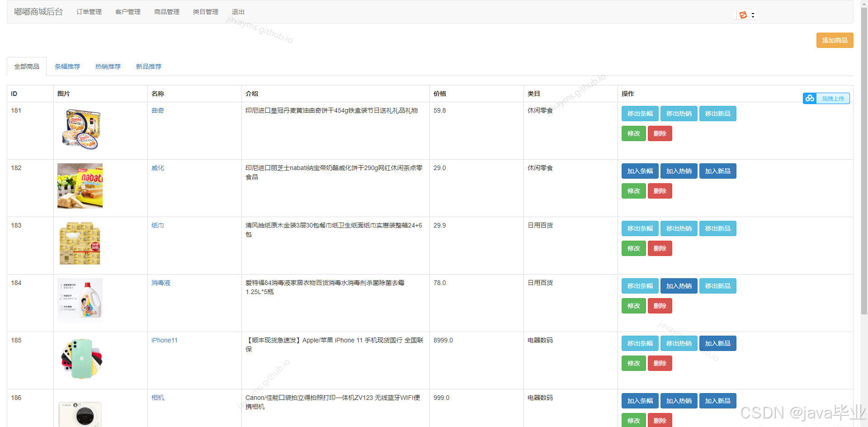
Task: Click 修改 for product 184 消毒液
Action: pyautogui.click(x=634, y=306)
